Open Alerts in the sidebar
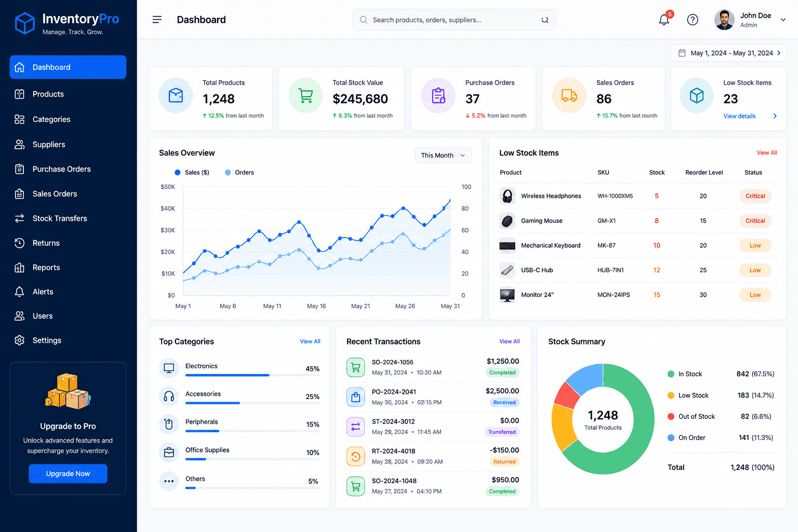This screenshot has width=798, height=532. (x=68, y=291)
